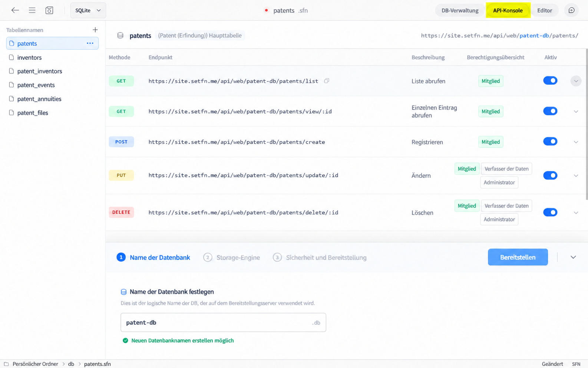Click the back arrow icon
This screenshot has height=368, width=588.
[15, 10]
